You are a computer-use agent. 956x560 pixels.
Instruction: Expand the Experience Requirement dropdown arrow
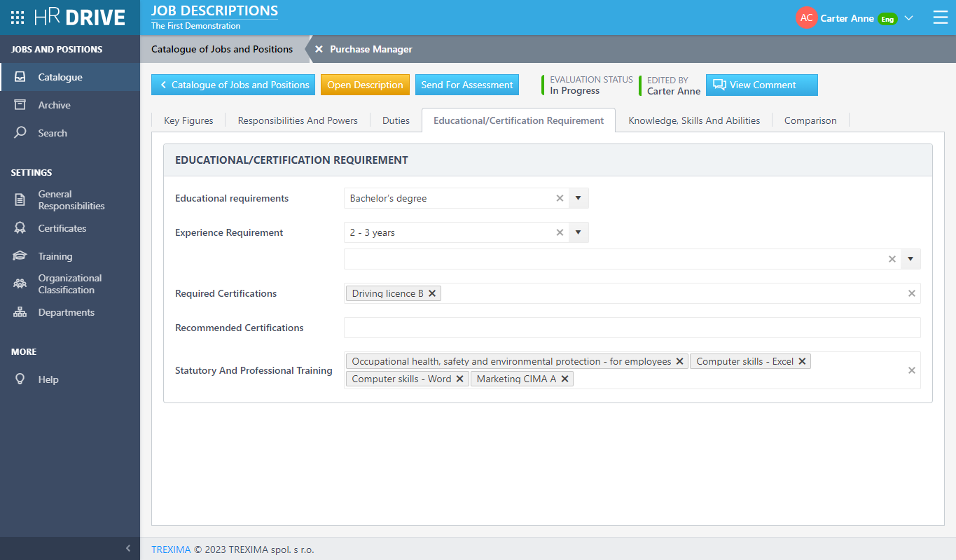[x=578, y=232]
